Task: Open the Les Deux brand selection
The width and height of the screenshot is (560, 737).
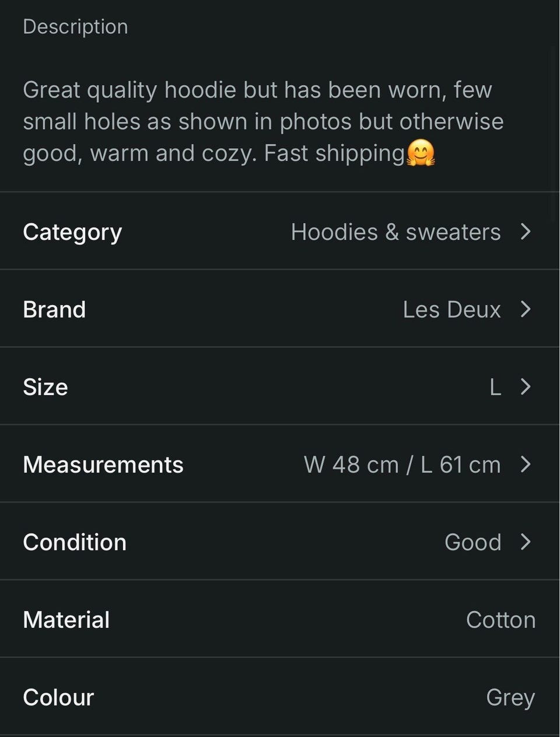Action: click(x=452, y=310)
